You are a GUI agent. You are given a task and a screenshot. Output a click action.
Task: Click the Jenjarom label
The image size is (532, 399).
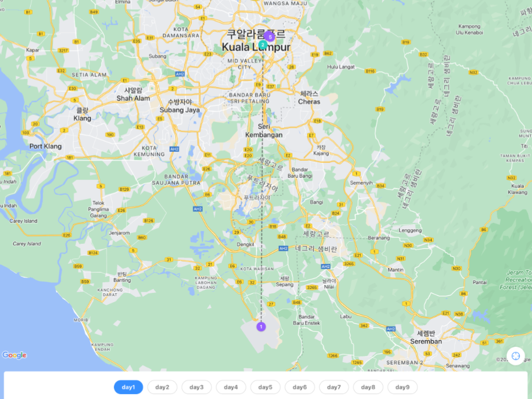click(119, 233)
